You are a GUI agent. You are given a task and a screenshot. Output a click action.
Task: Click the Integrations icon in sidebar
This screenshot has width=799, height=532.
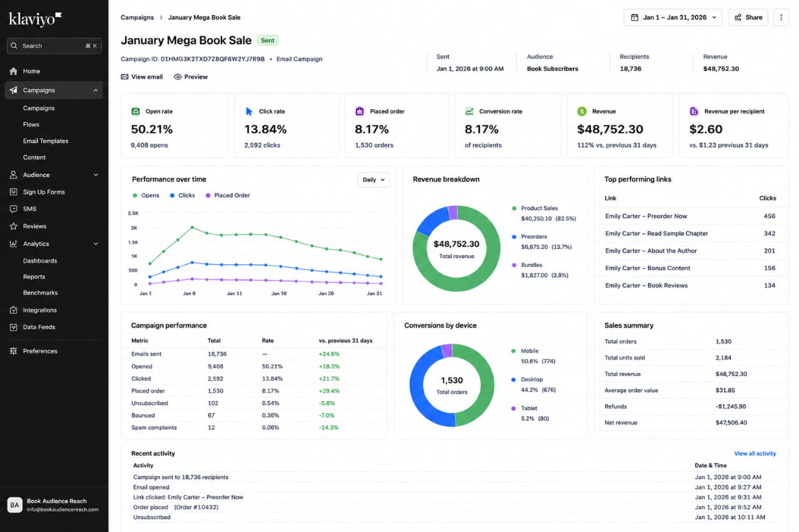13,310
